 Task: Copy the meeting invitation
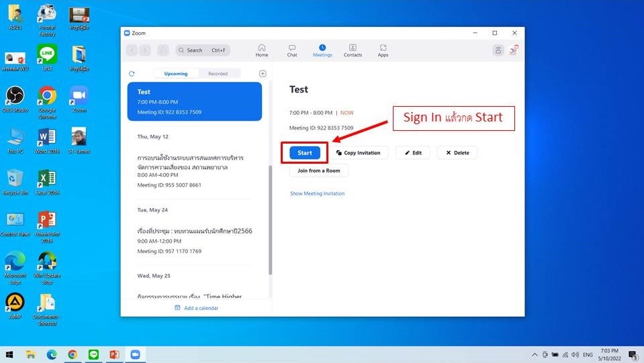(359, 152)
